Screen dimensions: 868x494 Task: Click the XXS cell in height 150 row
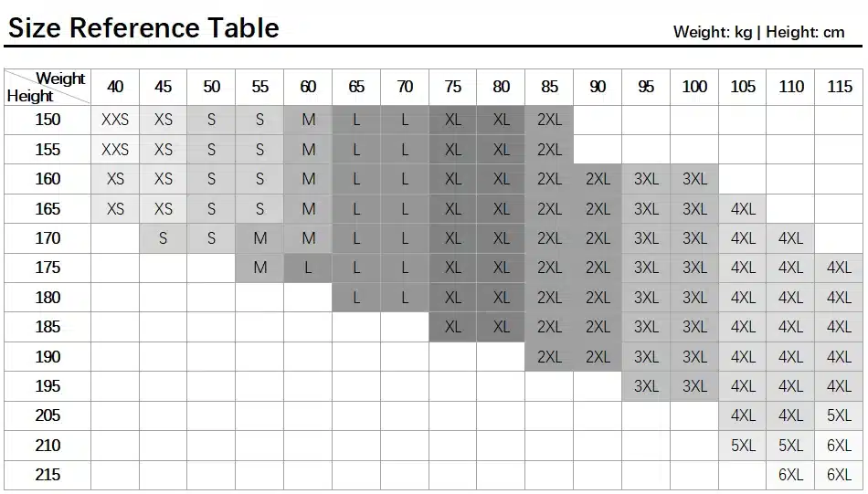coord(115,120)
